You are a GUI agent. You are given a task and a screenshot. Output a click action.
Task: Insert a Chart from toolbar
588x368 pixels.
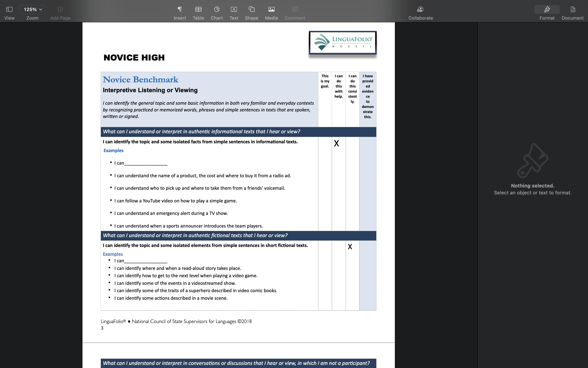pyautogui.click(x=217, y=9)
